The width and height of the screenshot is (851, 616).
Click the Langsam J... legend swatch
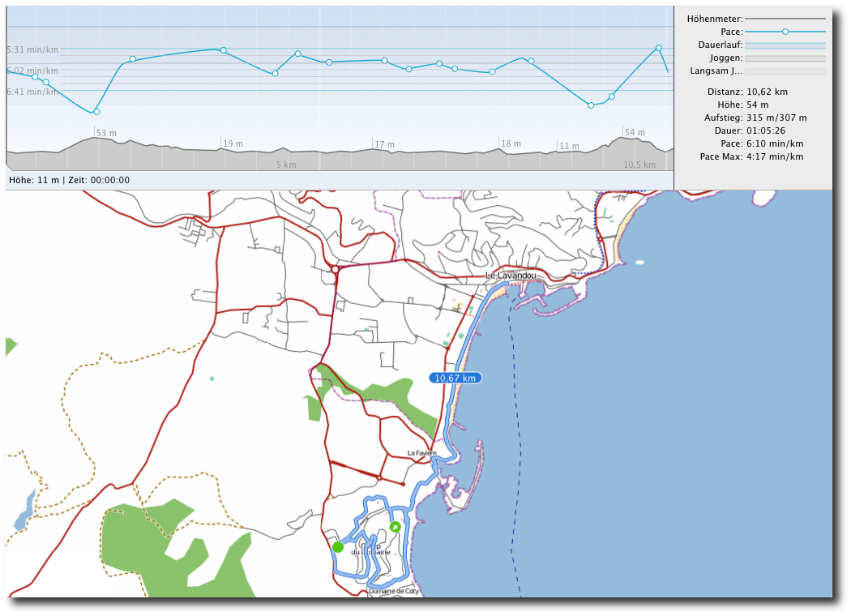[x=785, y=71]
